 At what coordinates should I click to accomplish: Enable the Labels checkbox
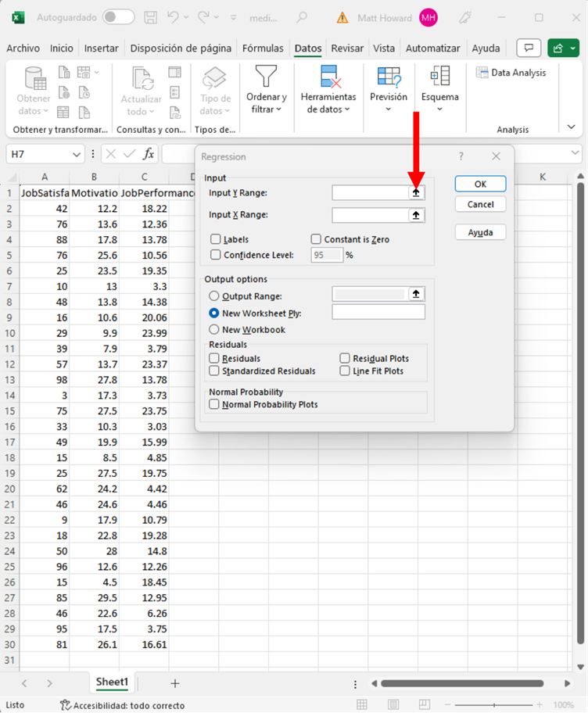216,239
